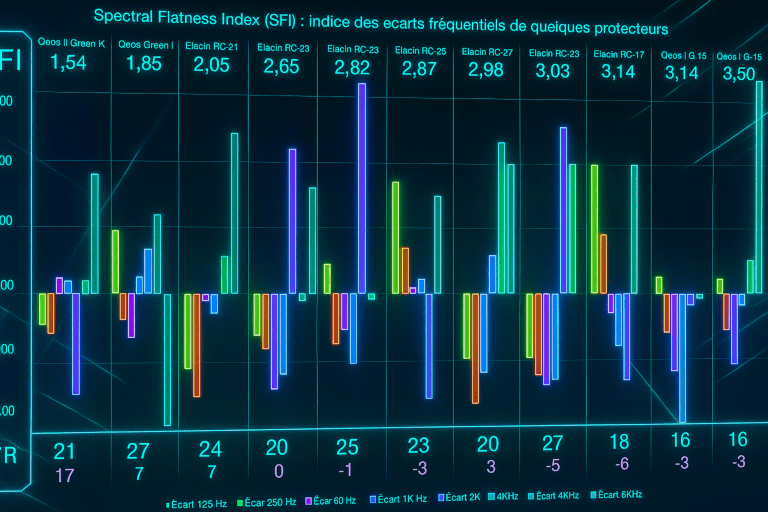Click the tall blue bar under 3,03
768x512 pixels.
pos(563,210)
